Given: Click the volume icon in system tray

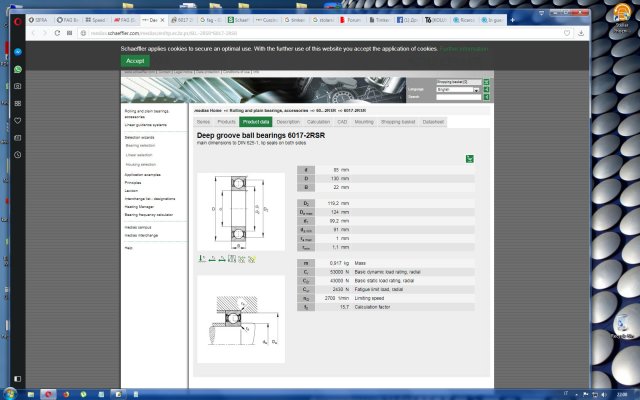Looking at the screenshot, I should pyautogui.click(x=603, y=395).
